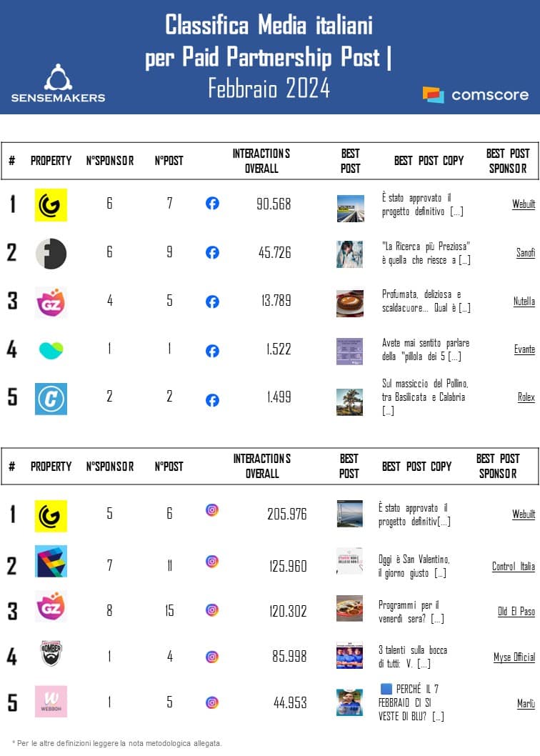Click the pink Webboh logo
This screenshot has width=540, height=756.
click(51, 702)
